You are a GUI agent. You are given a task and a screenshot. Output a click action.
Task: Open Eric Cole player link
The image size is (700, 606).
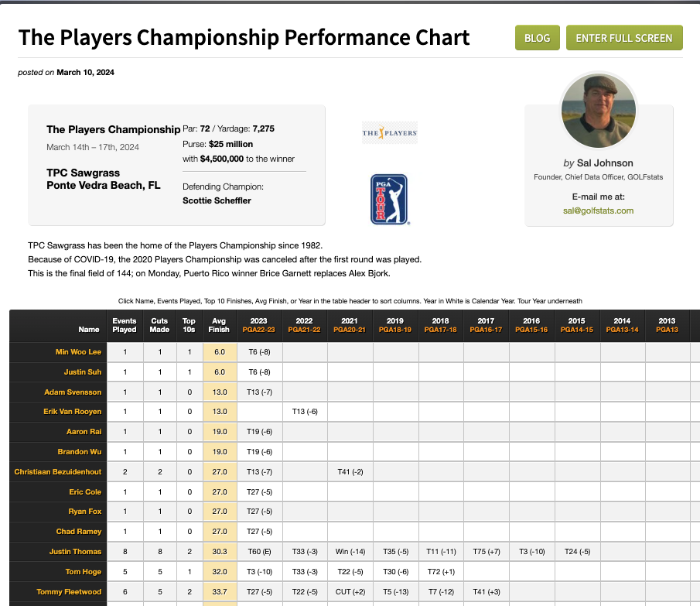85,491
